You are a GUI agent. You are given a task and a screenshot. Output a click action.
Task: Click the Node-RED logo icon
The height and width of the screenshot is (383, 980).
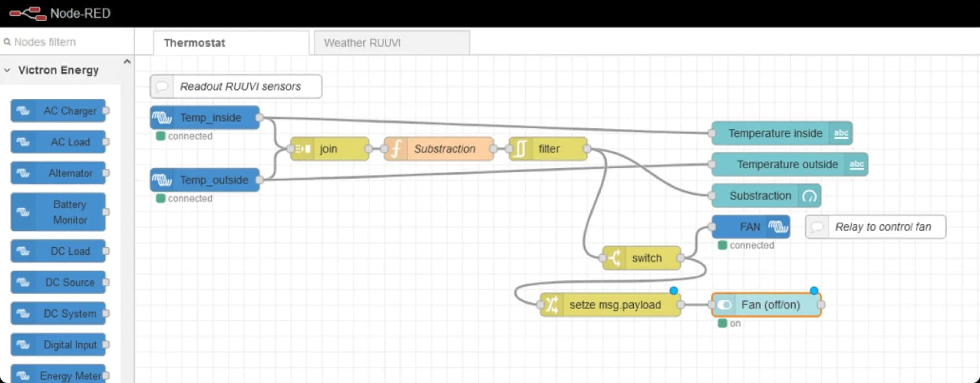(28, 13)
